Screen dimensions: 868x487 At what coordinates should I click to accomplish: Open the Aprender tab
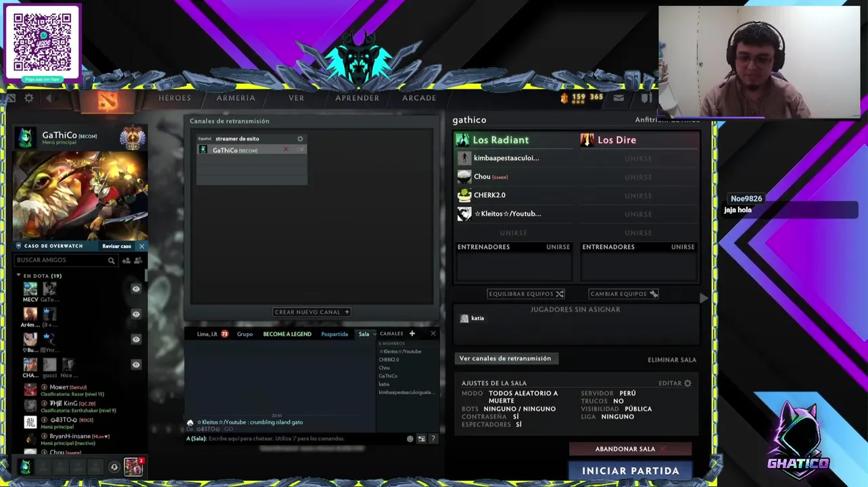coord(357,98)
